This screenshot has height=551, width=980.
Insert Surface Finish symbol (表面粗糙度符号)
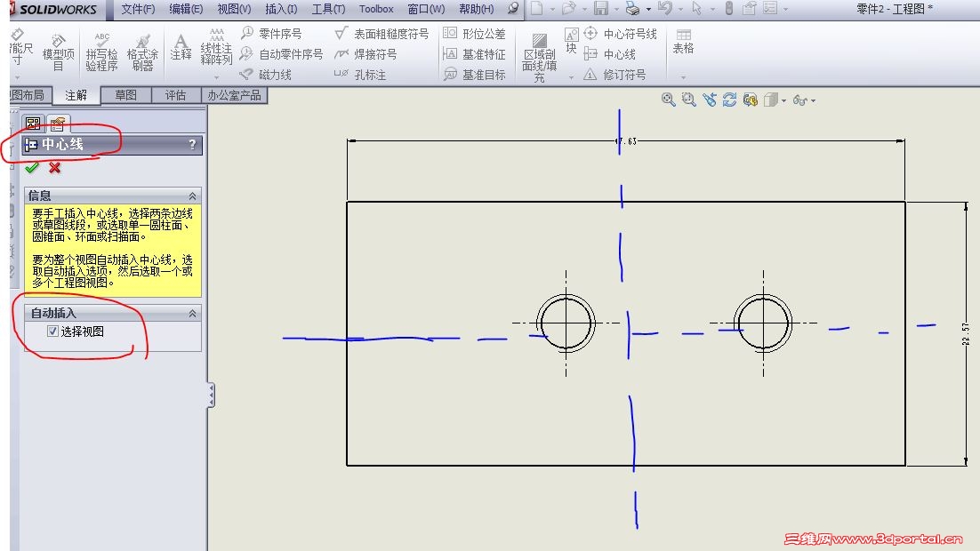pyautogui.click(x=382, y=33)
